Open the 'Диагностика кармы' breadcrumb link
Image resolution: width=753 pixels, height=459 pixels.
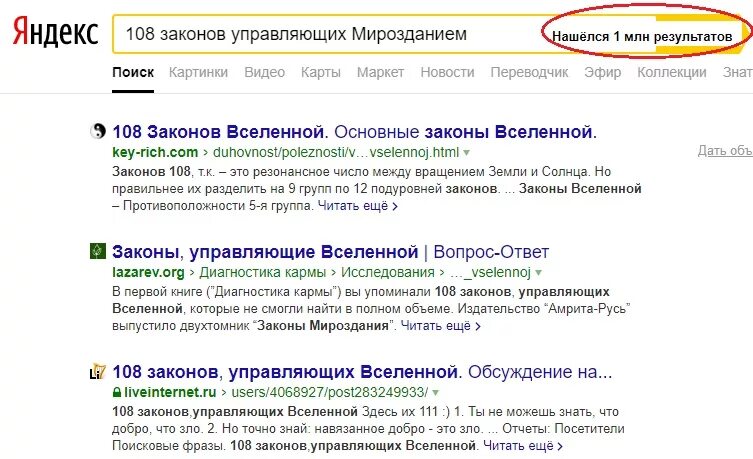[263, 272]
